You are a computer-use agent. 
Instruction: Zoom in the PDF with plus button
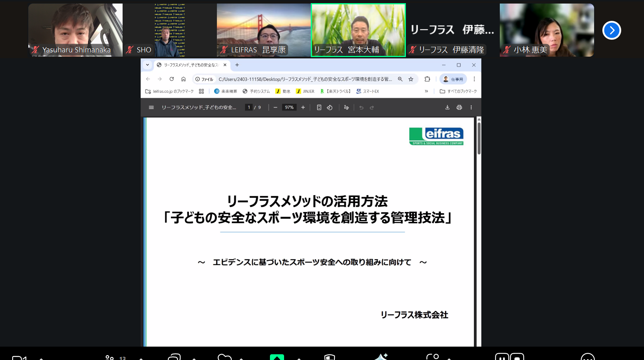[303, 107]
